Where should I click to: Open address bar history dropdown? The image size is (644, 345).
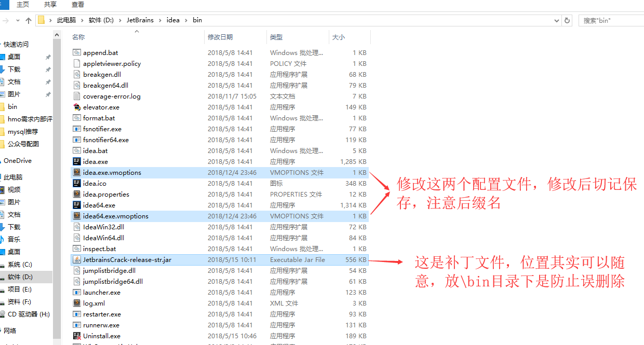557,20
